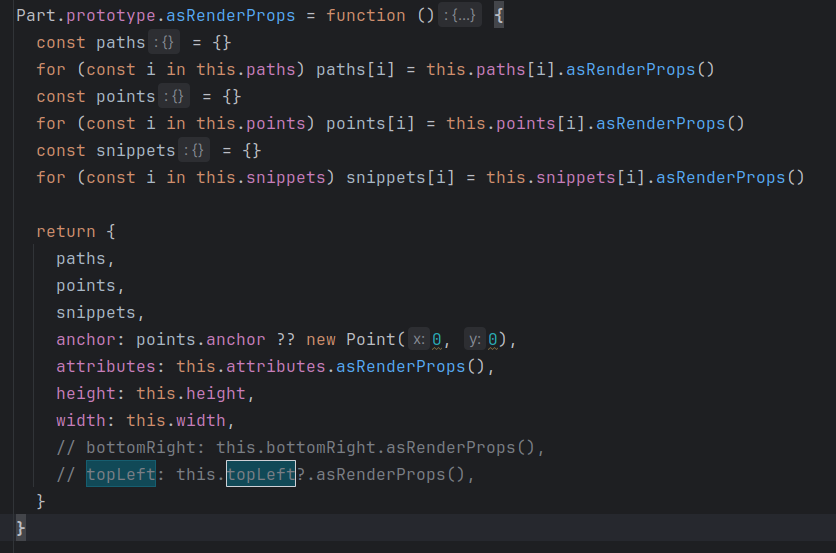This screenshot has width=836, height=553.
Task: Click the highlighted topLeft key in the comment
Action: click(120, 474)
